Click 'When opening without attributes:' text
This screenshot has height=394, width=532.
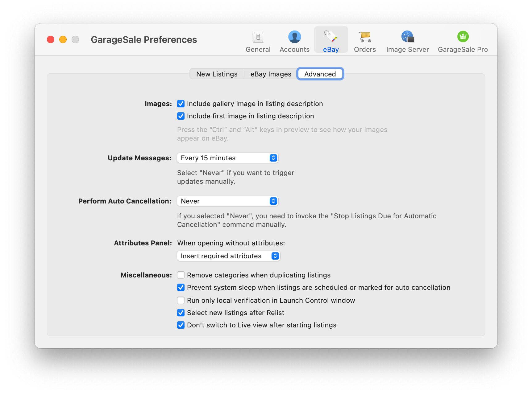click(x=231, y=243)
